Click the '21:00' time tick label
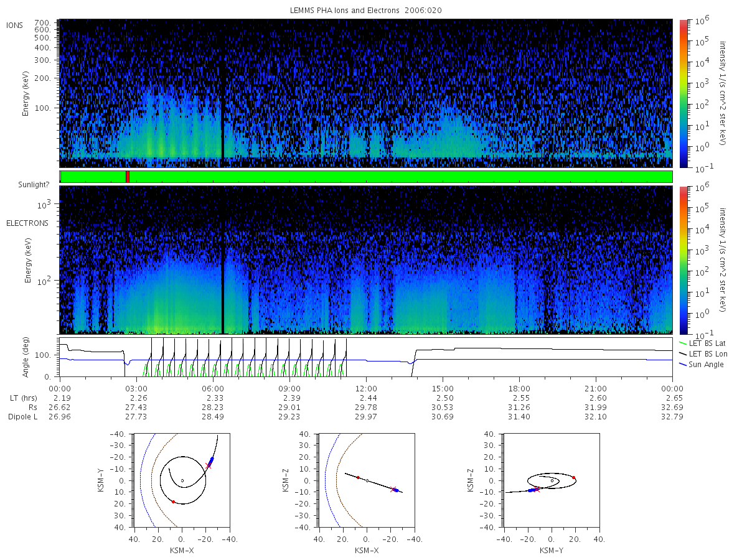The width and height of the screenshot is (747, 560). pos(596,388)
